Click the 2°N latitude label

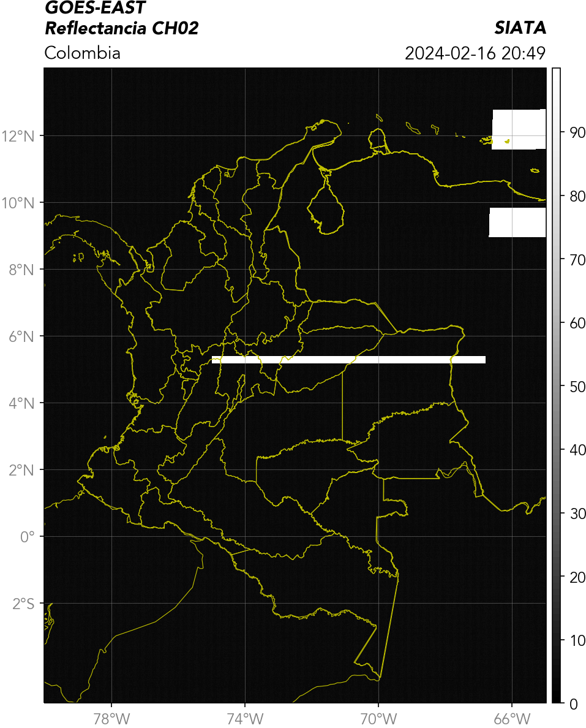tap(21, 471)
